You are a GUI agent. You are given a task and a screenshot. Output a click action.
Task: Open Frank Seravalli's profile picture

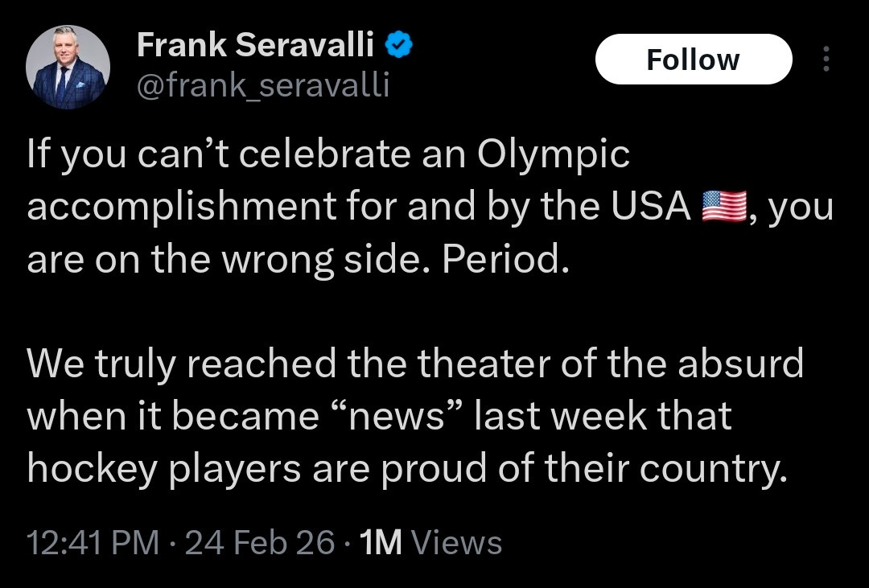pyautogui.click(x=66, y=67)
